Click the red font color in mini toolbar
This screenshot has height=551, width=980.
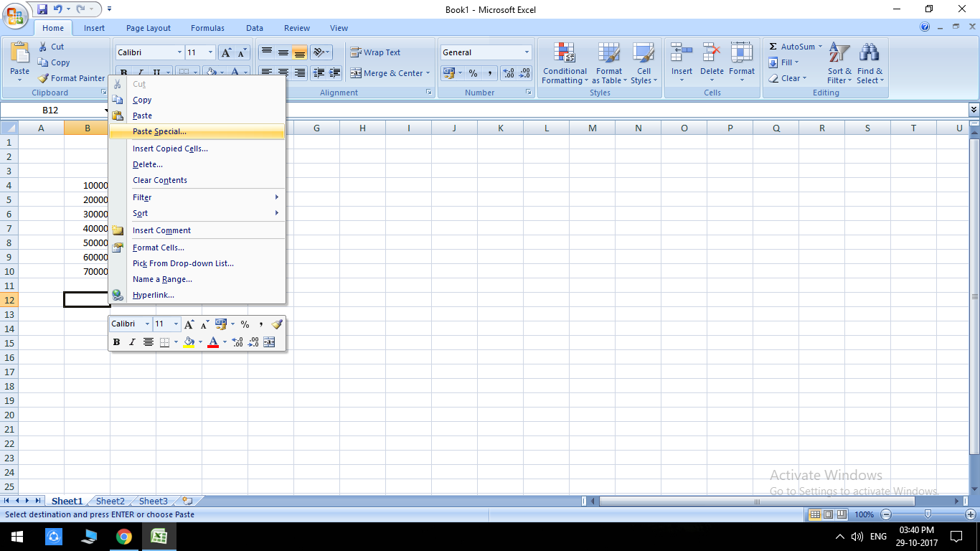click(x=212, y=342)
